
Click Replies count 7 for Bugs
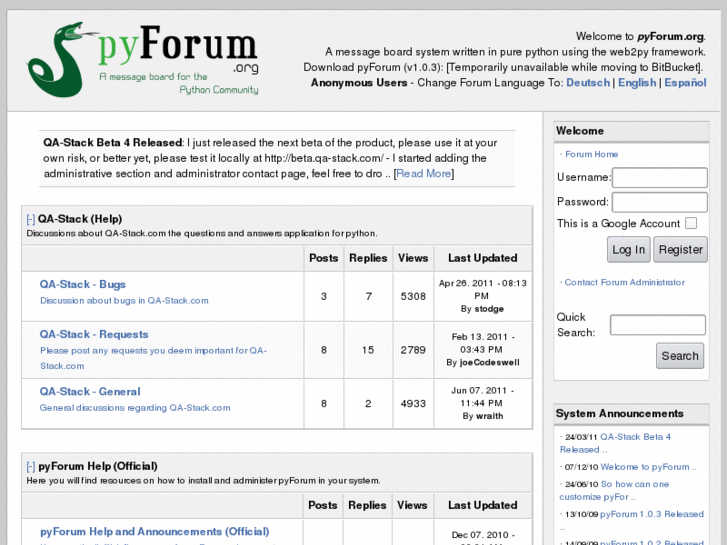point(369,296)
